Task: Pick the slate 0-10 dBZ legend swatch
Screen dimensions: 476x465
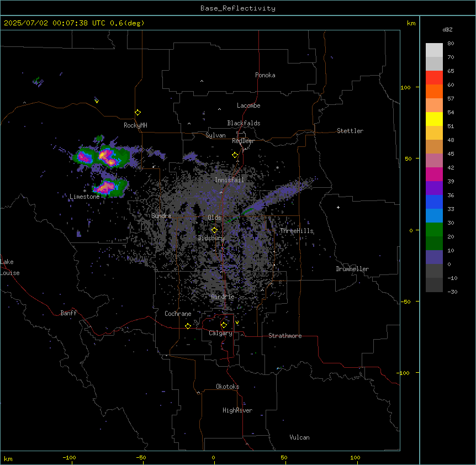Action: click(x=434, y=257)
